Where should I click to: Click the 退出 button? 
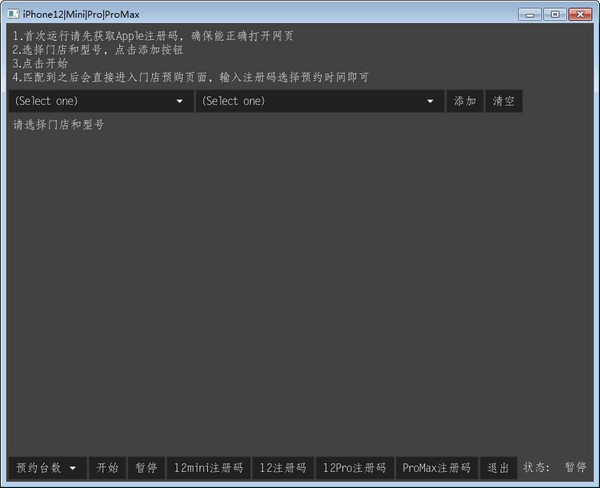(x=498, y=468)
